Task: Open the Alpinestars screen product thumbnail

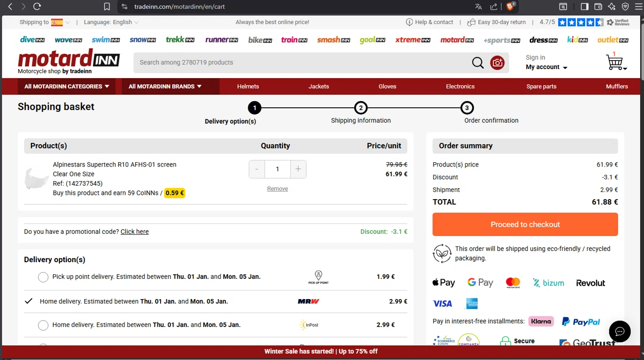Action: coord(36,178)
